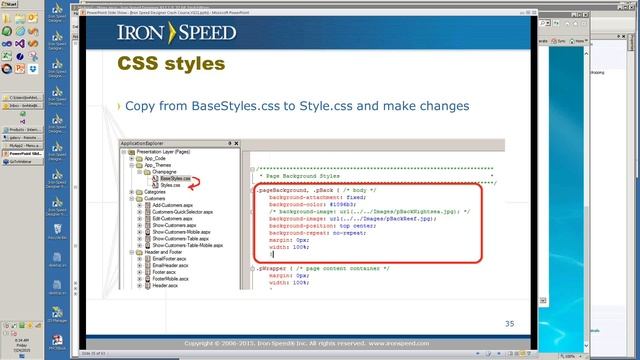Viewport: 640px width, 360px height.
Task: Select EmailHeader.ascx in the tree
Action: point(171,265)
